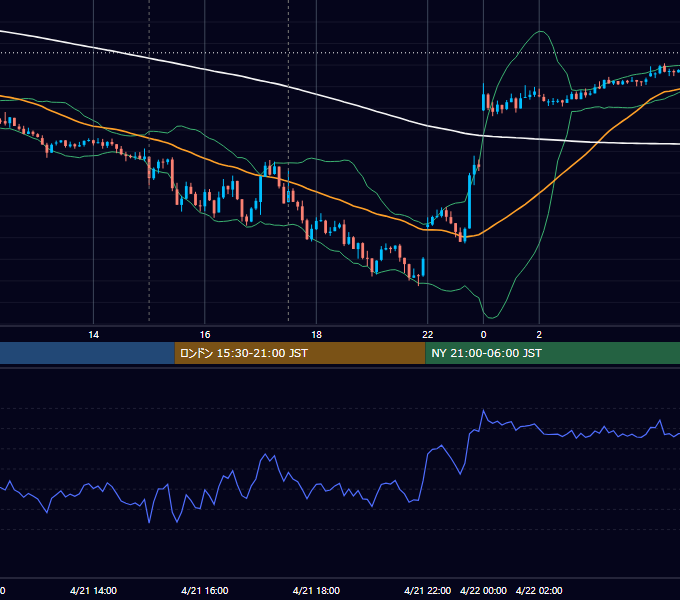Click the 4/21 18:00 indicator time label
Viewport: 680px width, 600px height.
(x=316, y=590)
